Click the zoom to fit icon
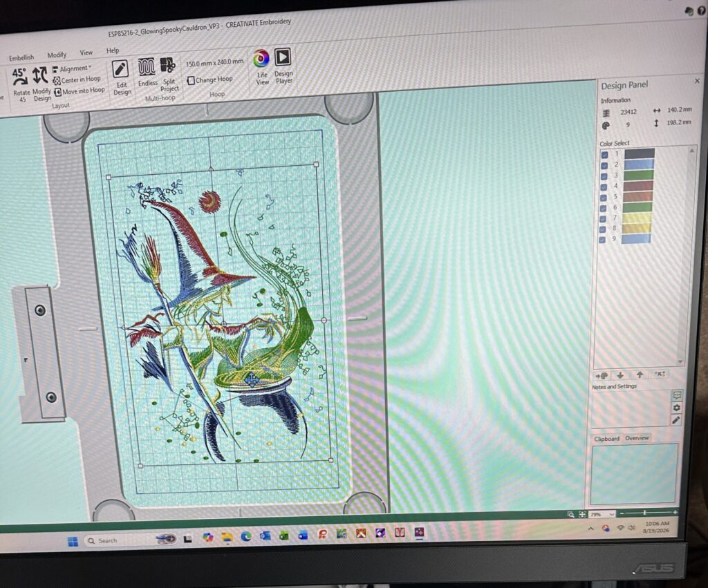Viewport: 708px width, 588px height. [x=582, y=514]
